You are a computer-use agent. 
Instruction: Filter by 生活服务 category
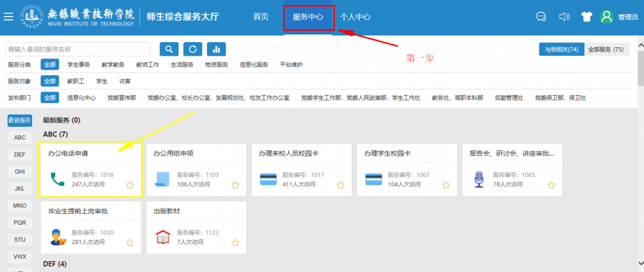point(182,65)
